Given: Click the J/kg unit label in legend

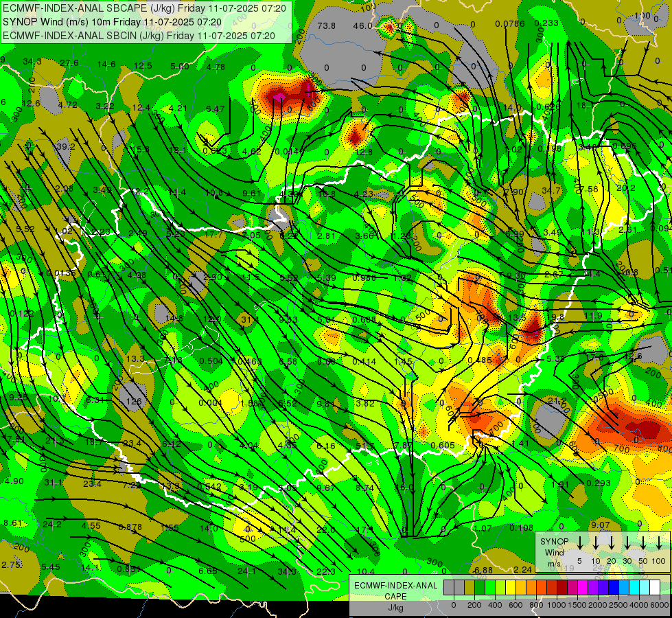Looking at the screenshot, I should (395, 607).
